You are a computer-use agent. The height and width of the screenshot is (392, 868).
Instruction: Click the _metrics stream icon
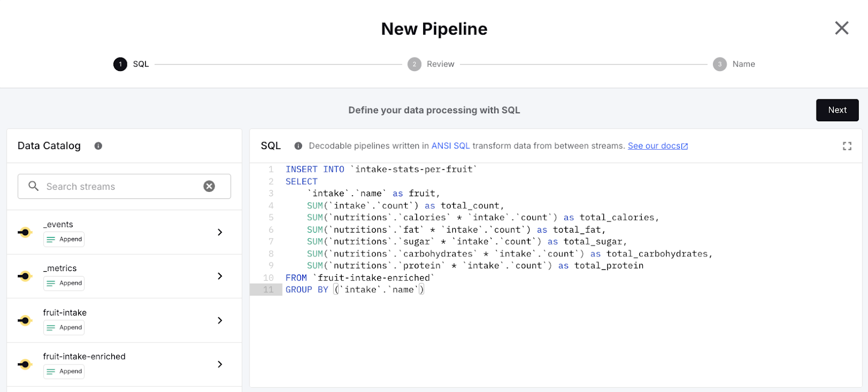click(x=25, y=276)
